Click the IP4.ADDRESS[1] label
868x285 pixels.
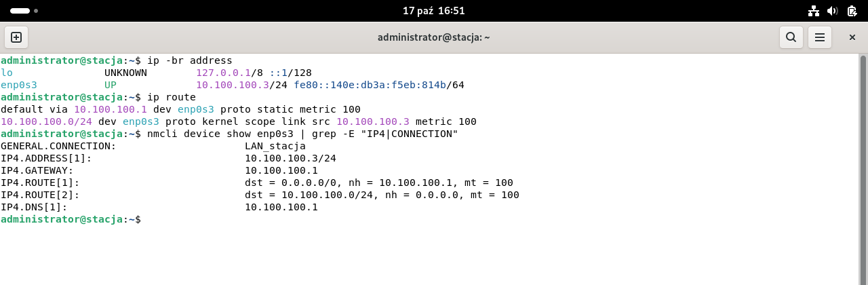[x=46, y=158]
